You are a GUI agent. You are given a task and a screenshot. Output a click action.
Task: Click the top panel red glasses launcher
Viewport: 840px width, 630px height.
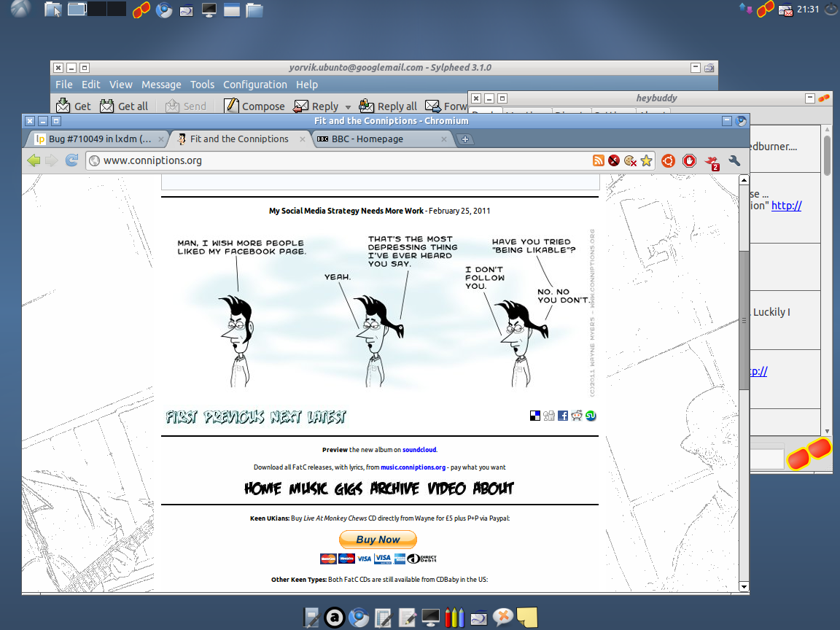click(x=141, y=9)
